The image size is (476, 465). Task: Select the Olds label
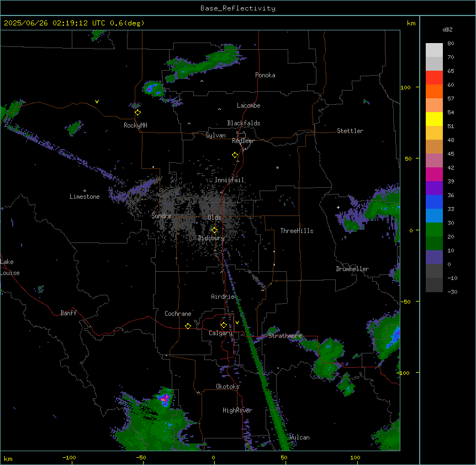click(x=214, y=218)
